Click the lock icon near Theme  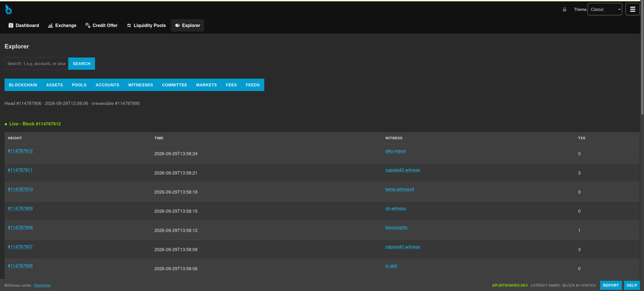click(564, 10)
